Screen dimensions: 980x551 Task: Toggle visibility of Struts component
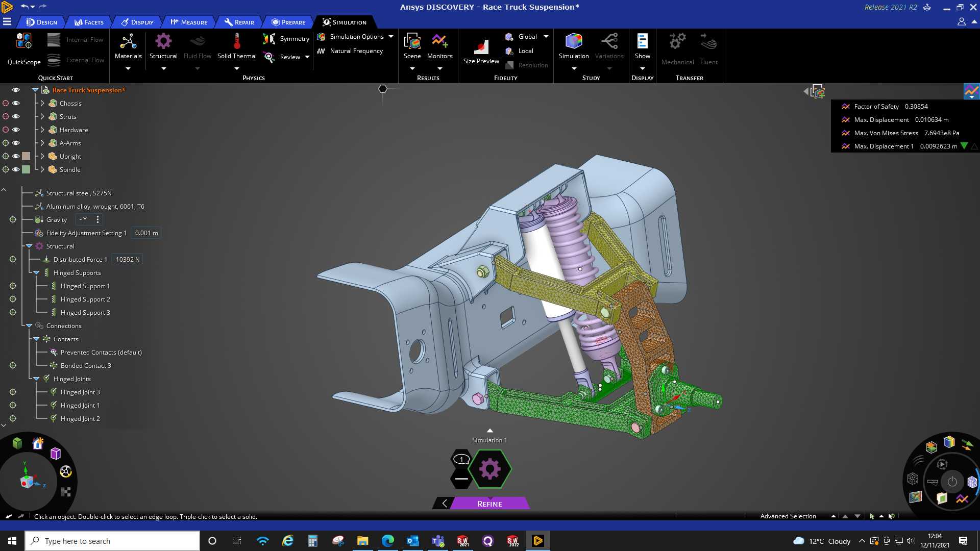pyautogui.click(x=16, y=116)
